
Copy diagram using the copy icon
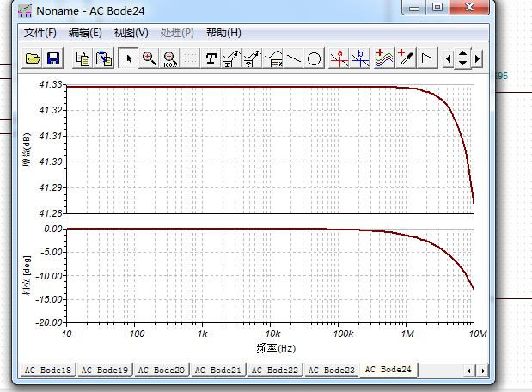coord(83,58)
